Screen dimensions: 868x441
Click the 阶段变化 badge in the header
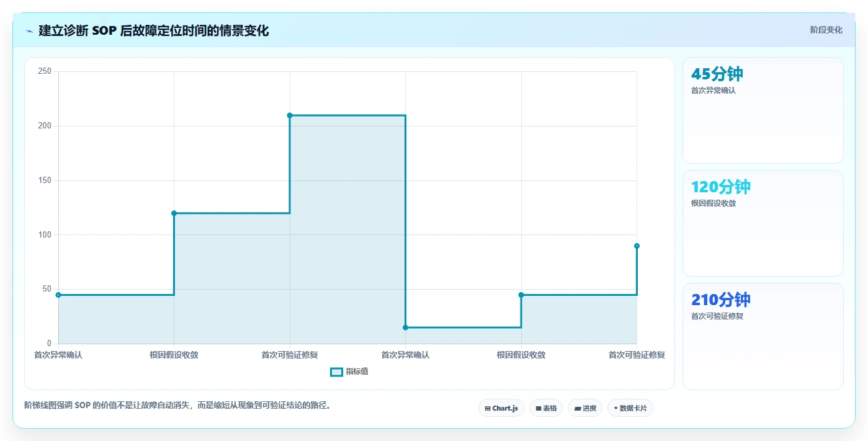826,30
